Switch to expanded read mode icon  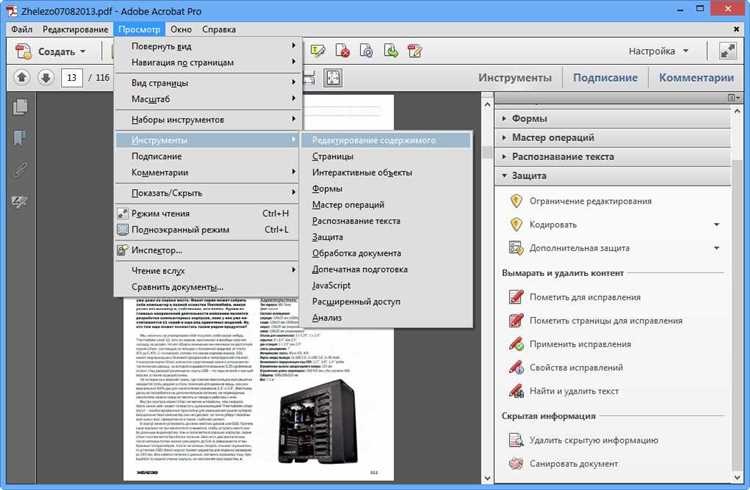click(728, 51)
